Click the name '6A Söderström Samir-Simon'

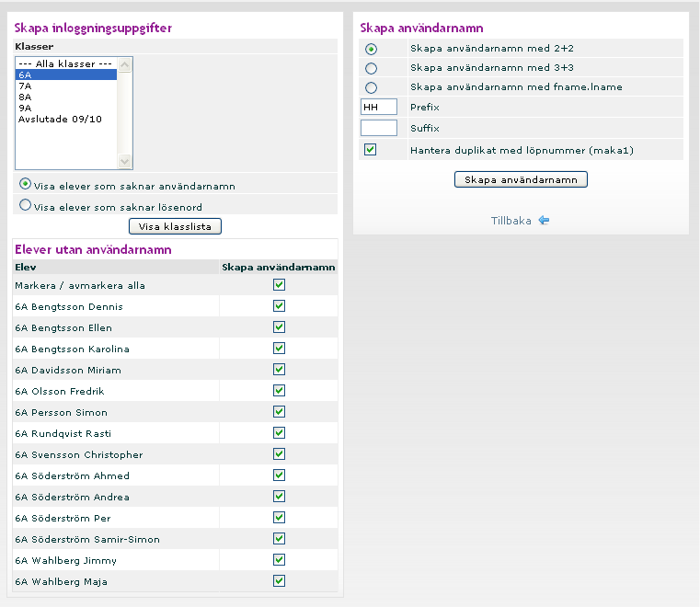point(87,539)
